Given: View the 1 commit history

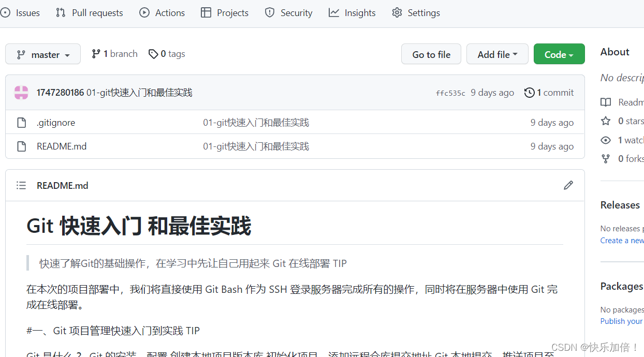Looking at the screenshot, I should [x=549, y=93].
